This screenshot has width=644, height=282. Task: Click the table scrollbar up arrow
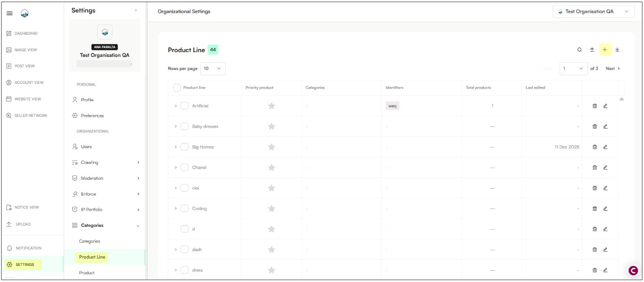(621, 99)
